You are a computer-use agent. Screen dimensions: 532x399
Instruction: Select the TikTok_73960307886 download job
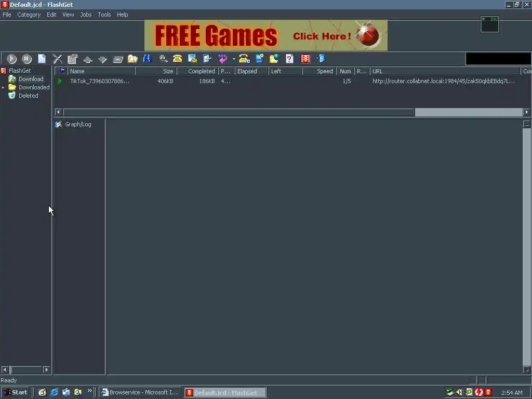click(x=99, y=81)
